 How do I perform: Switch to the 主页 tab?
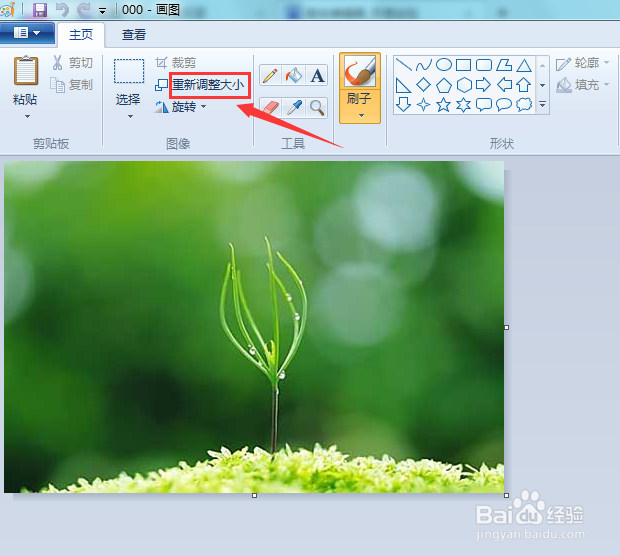pyautogui.click(x=81, y=35)
